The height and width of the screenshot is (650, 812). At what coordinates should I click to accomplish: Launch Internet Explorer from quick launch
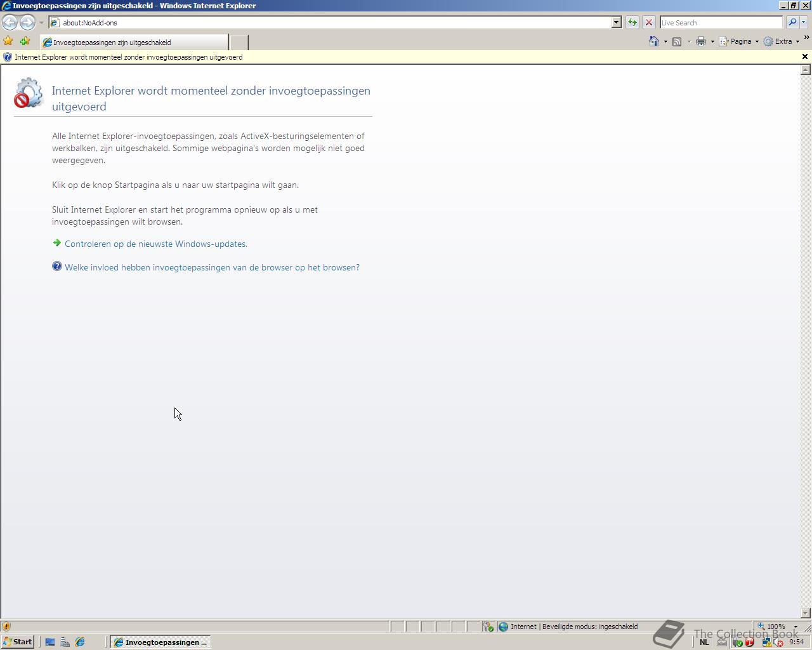[x=80, y=642]
